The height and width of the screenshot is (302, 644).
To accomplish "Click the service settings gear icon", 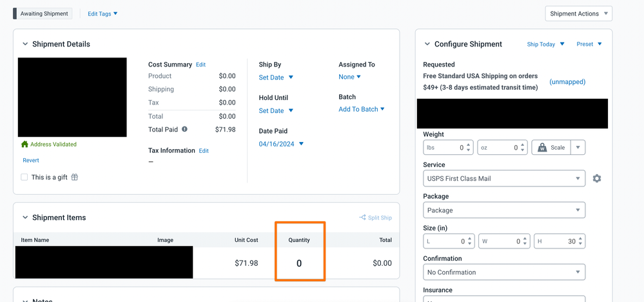I will (x=596, y=178).
